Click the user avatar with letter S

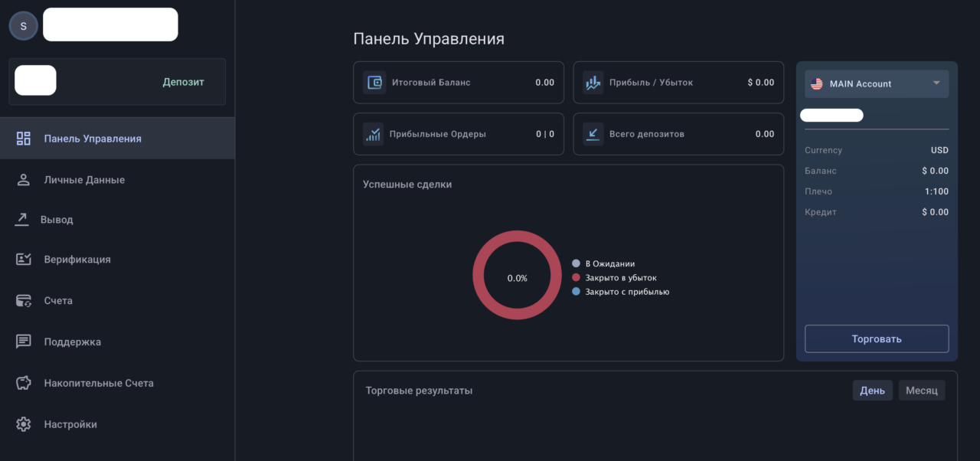[23, 26]
